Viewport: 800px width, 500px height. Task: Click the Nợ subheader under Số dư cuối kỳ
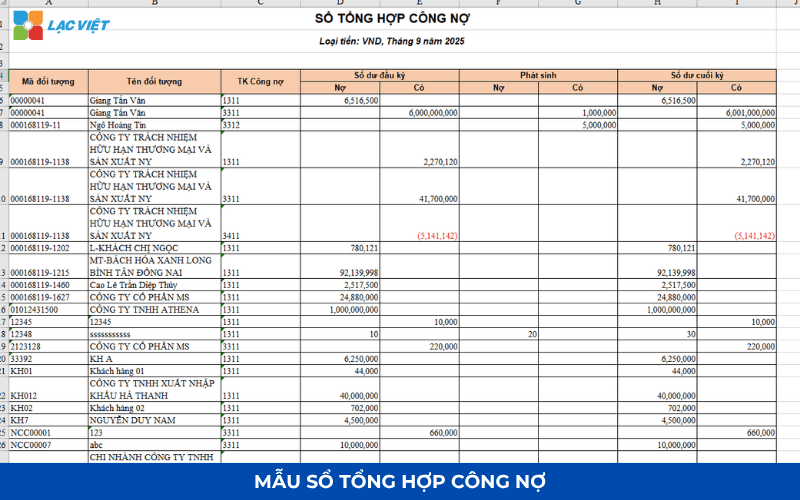657,88
